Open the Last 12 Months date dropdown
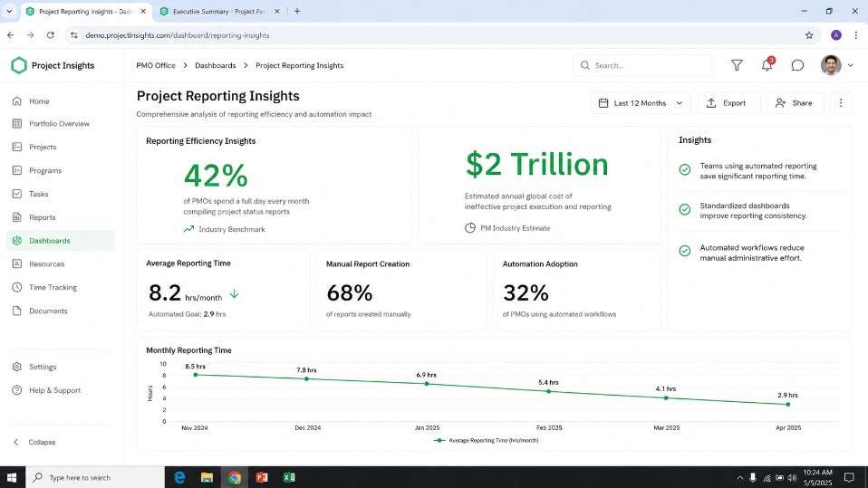This screenshot has width=868, height=488. (641, 103)
